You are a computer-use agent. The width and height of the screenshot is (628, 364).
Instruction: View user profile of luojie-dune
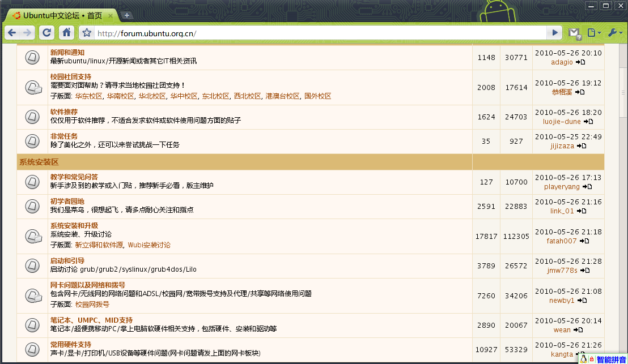click(562, 122)
